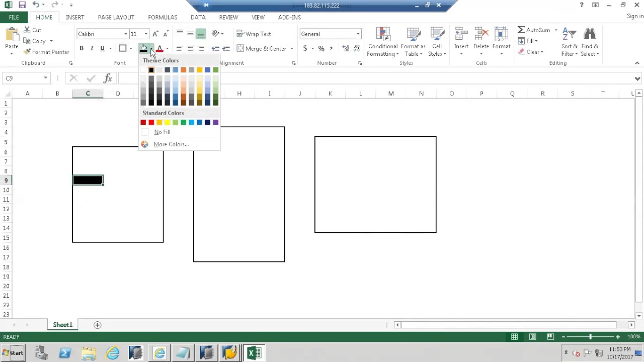Toggle bottom vertical alignment

[x=201, y=34]
